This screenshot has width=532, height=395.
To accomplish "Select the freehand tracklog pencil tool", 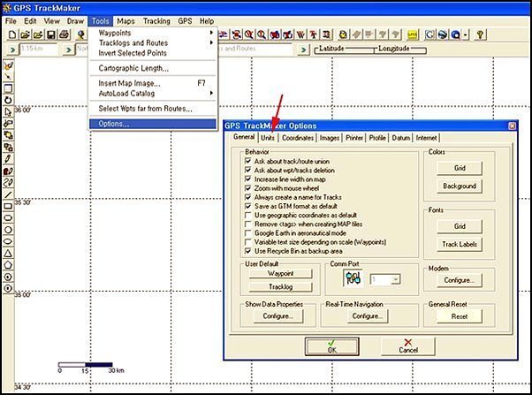I will 8,183.
